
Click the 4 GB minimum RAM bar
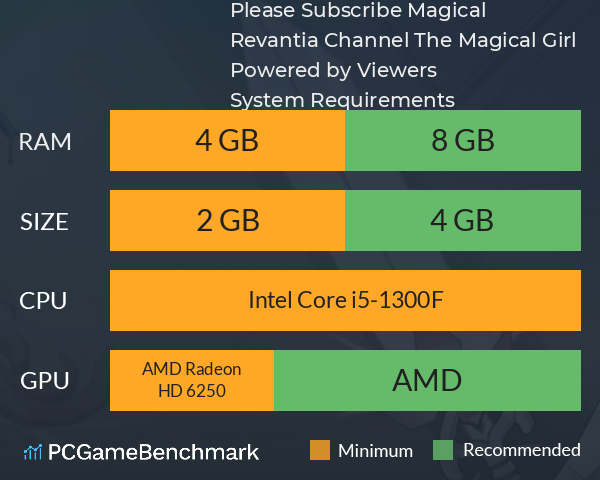coord(227,140)
